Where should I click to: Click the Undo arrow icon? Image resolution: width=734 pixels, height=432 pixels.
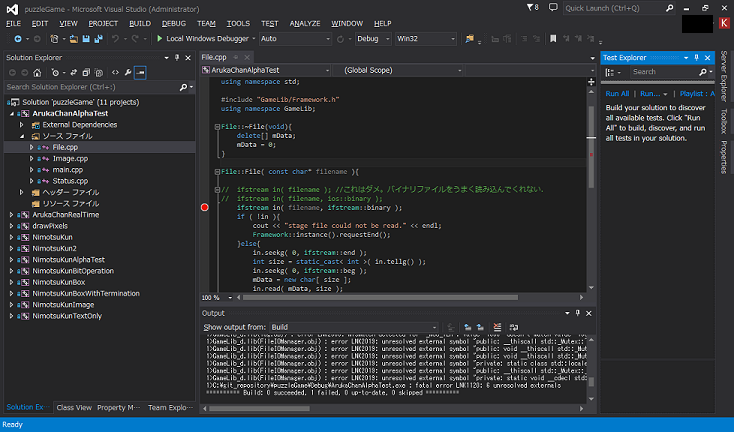click(115, 39)
